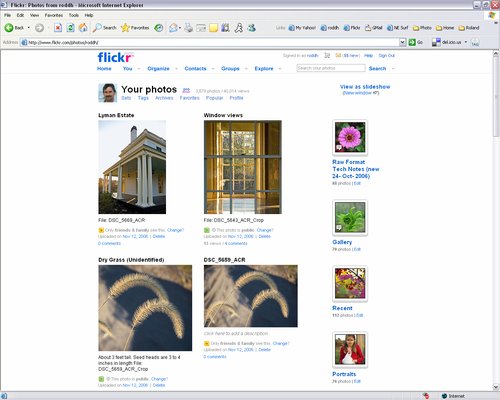The width and height of the screenshot is (500, 400).
Task: Open the Favorites star icon
Action: (x=125, y=28)
